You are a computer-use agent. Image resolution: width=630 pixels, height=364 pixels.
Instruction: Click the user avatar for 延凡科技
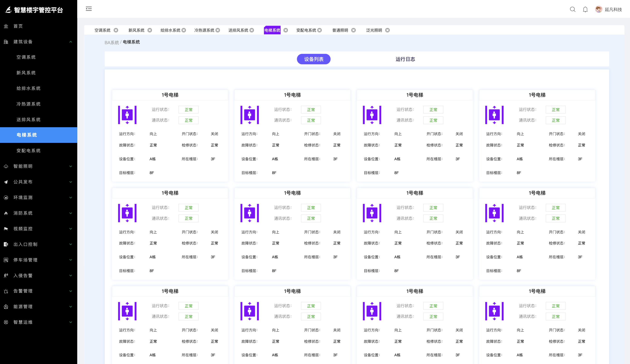click(598, 9)
